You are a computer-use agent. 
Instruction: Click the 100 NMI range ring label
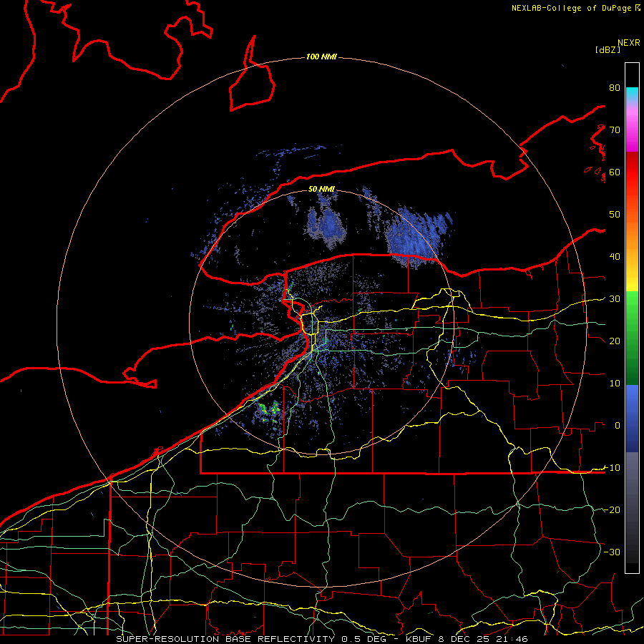pos(321,57)
